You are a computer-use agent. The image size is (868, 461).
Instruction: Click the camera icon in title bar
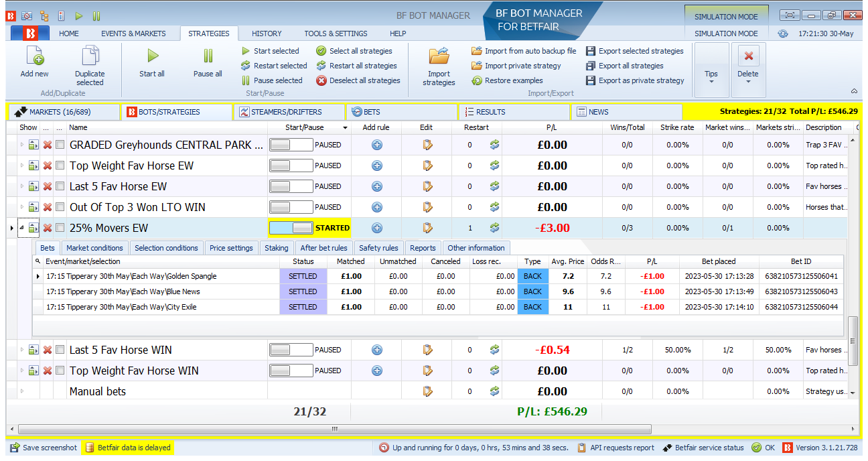tap(27, 15)
